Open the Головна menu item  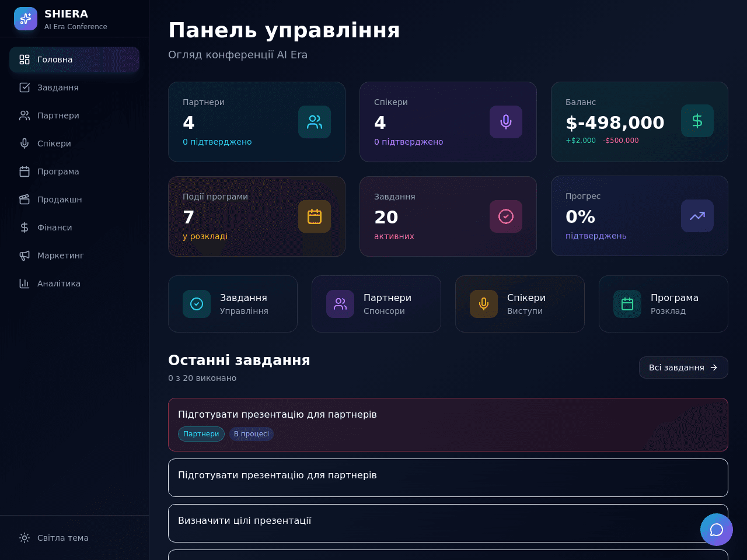74,60
